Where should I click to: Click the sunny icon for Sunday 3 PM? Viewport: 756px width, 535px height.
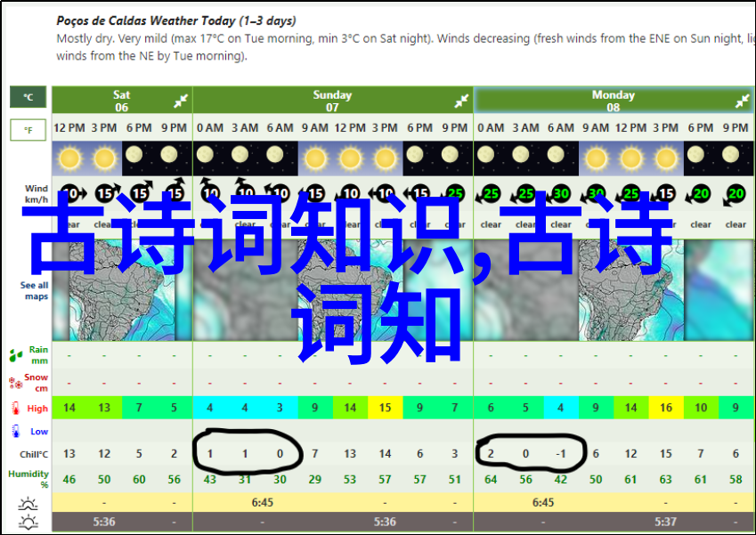(386, 158)
